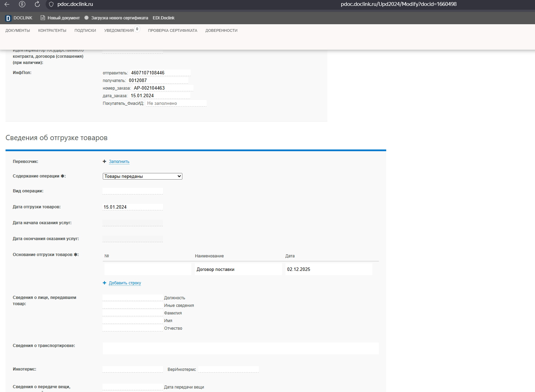Edit the получатель field value

(158, 80)
